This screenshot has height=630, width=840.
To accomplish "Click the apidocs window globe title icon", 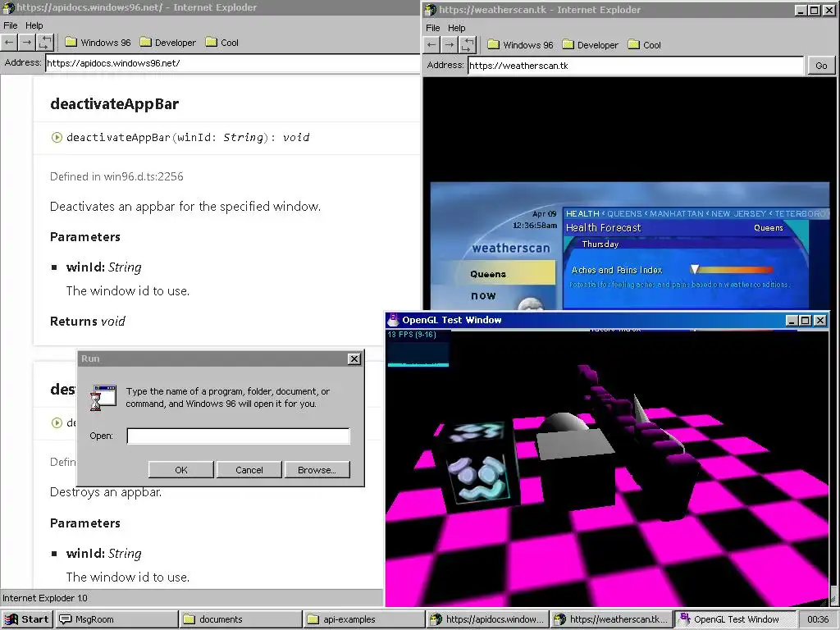I will [x=8, y=7].
